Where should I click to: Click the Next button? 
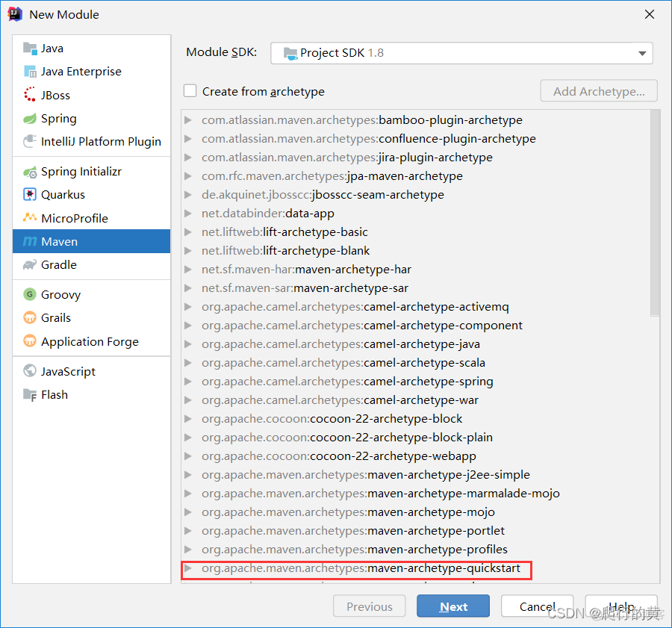(x=453, y=606)
